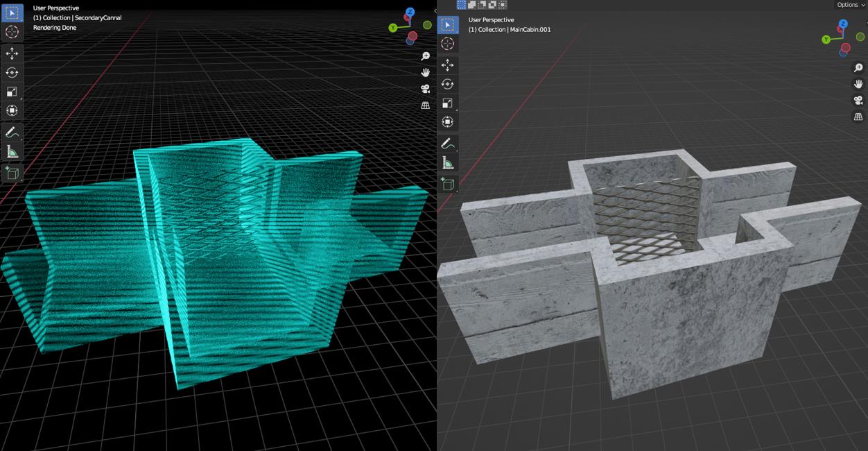This screenshot has height=451, width=868.
Task: Click '(1) Collection | SecondaryCannal' label
Action: [78, 18]
